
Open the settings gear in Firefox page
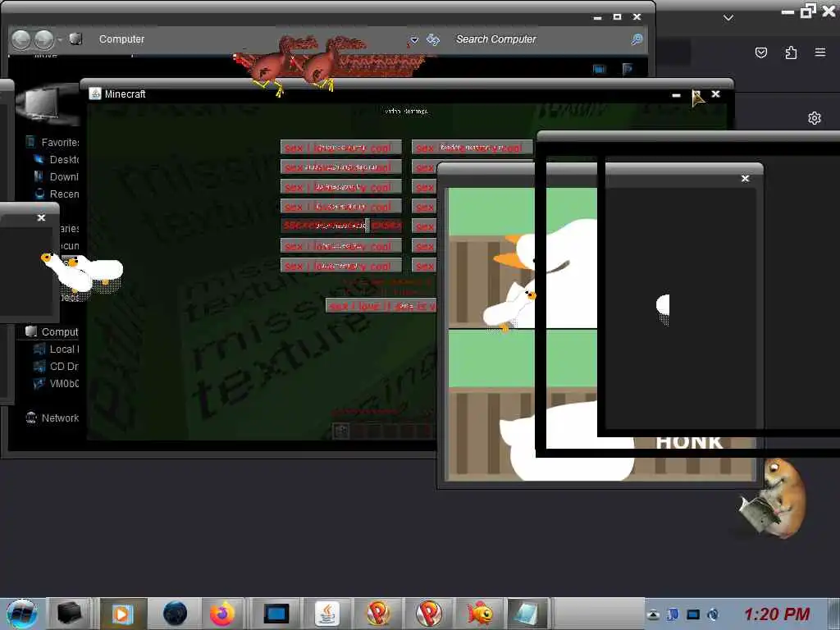pyautogui.click(x=815, y=118)
